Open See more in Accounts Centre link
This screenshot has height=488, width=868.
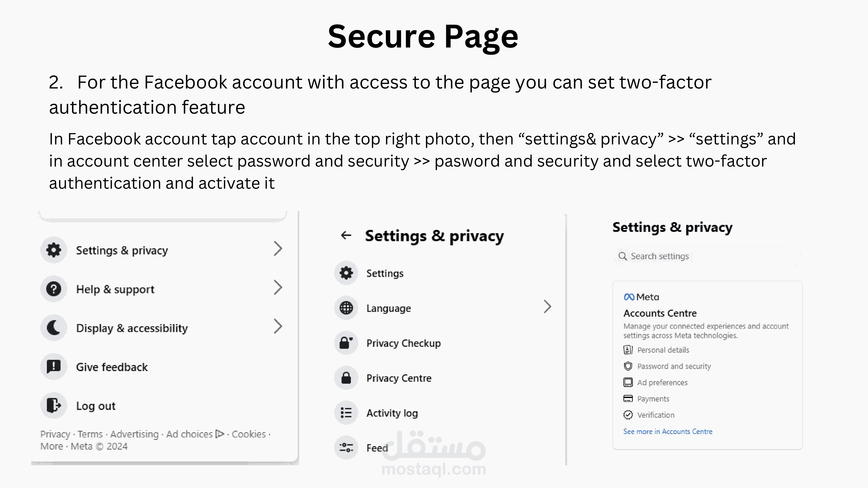coord(667,431)
